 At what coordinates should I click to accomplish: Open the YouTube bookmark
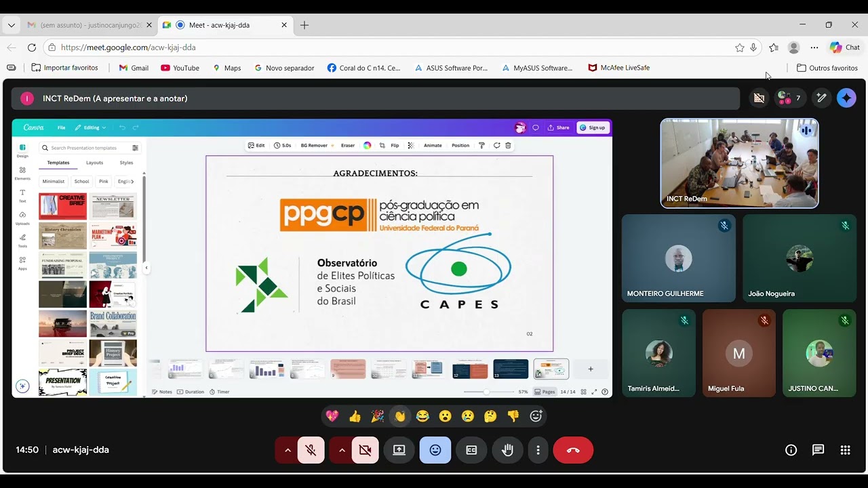[180, 68]
